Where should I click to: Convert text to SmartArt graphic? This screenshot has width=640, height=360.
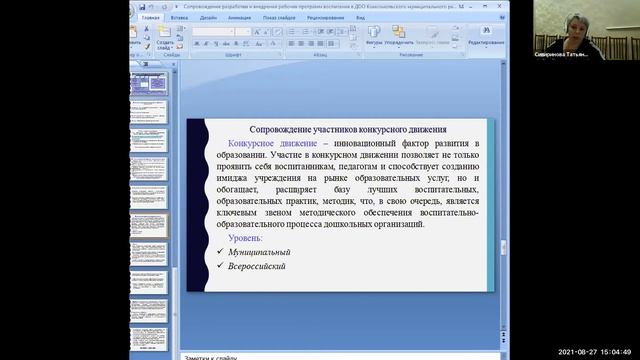(353, 46)
